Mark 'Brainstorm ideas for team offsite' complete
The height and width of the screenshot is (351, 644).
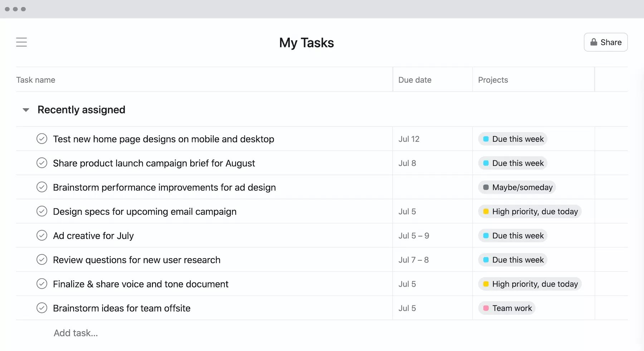point(42,308)
